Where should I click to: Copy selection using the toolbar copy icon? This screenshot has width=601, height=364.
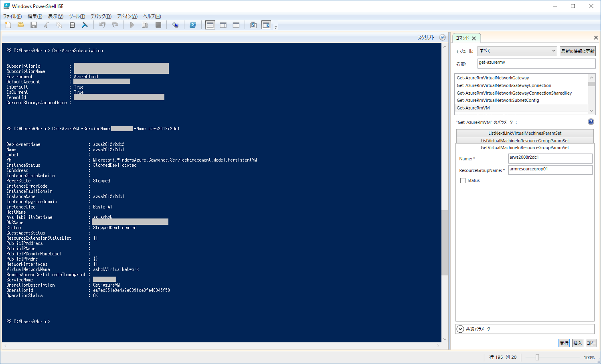(59, 25)
